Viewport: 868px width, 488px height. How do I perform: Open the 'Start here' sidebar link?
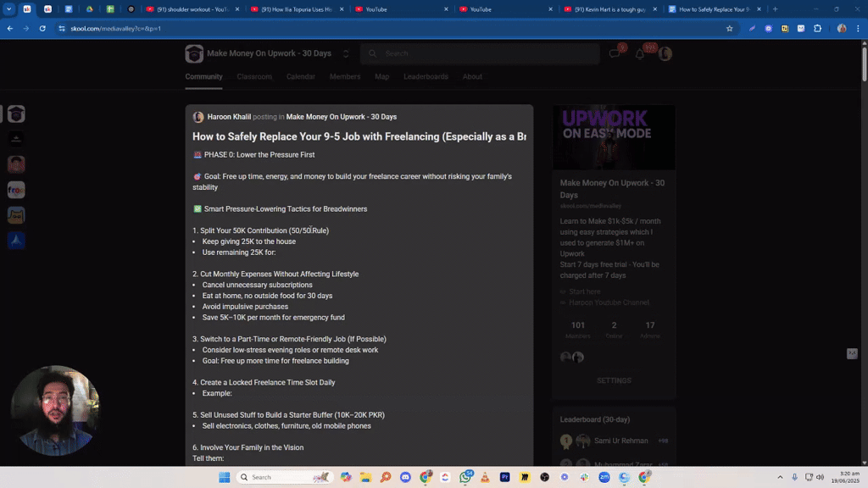584,291
